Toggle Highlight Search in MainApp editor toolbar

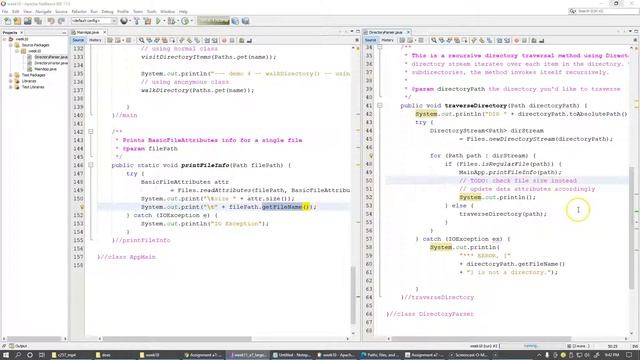(164, 40)
